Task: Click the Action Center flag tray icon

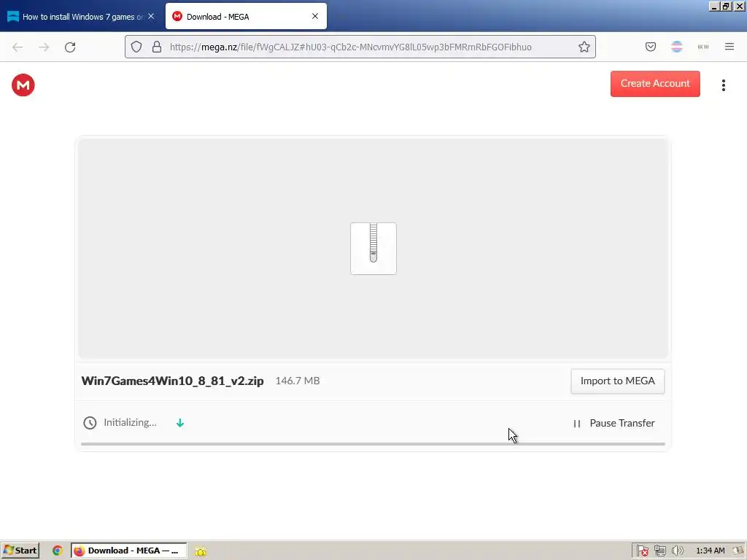Action: pyautogui.click(x=642, y=551)
